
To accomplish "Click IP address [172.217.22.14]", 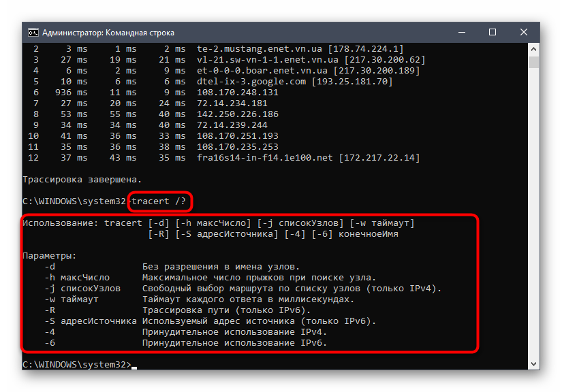I will 379,158.
